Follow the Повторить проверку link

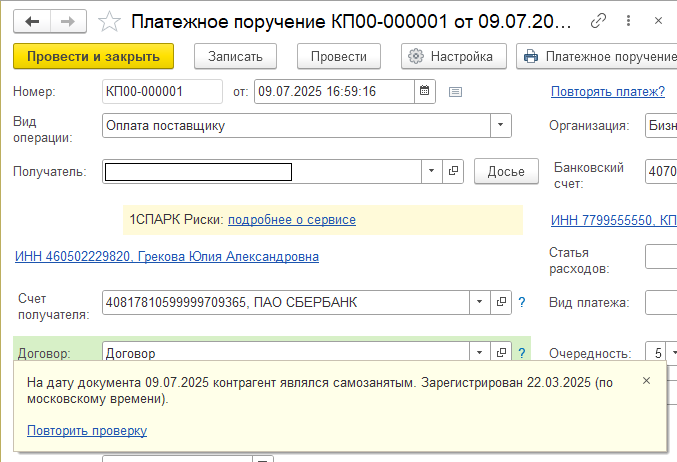pyautogui.click(x=87, y=430)
